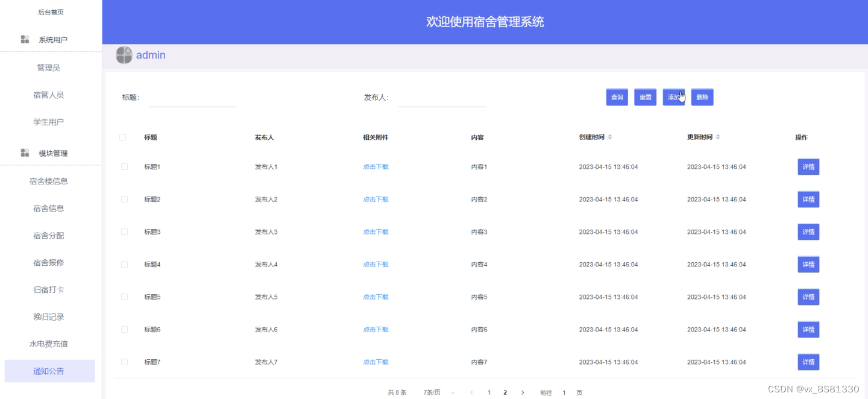
Task: Open 详情 for row 标题3
Action: pos(809,232)
